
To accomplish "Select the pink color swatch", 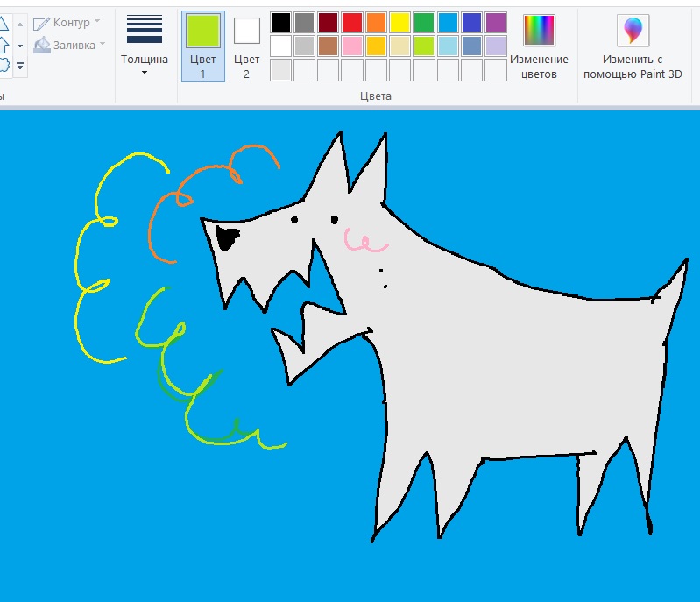I will (x=352, y=46).
